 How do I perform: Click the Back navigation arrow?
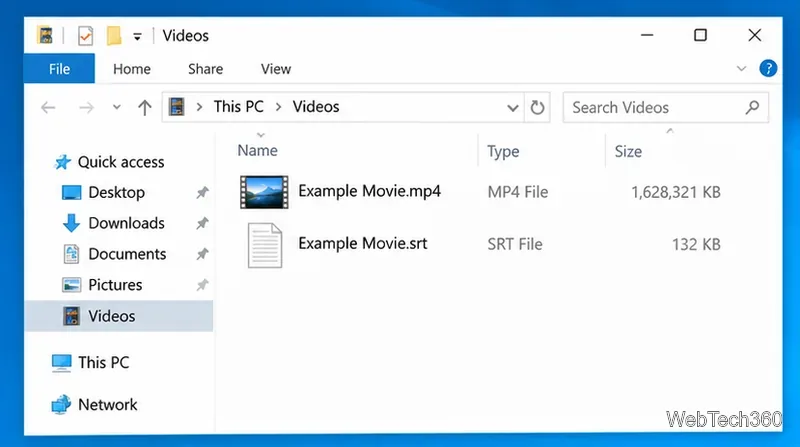coord(48,107)
